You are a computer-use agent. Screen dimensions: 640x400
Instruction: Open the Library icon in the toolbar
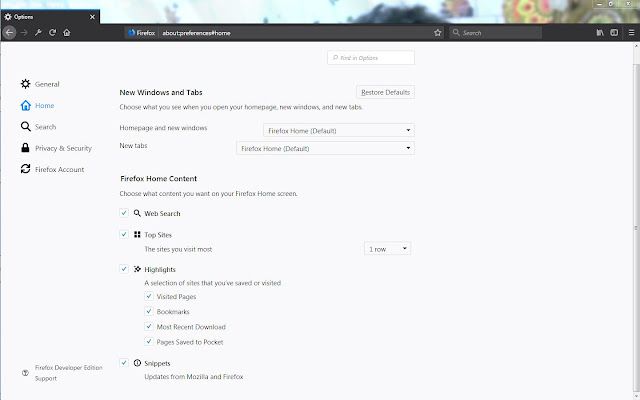(x=600, y=33)
